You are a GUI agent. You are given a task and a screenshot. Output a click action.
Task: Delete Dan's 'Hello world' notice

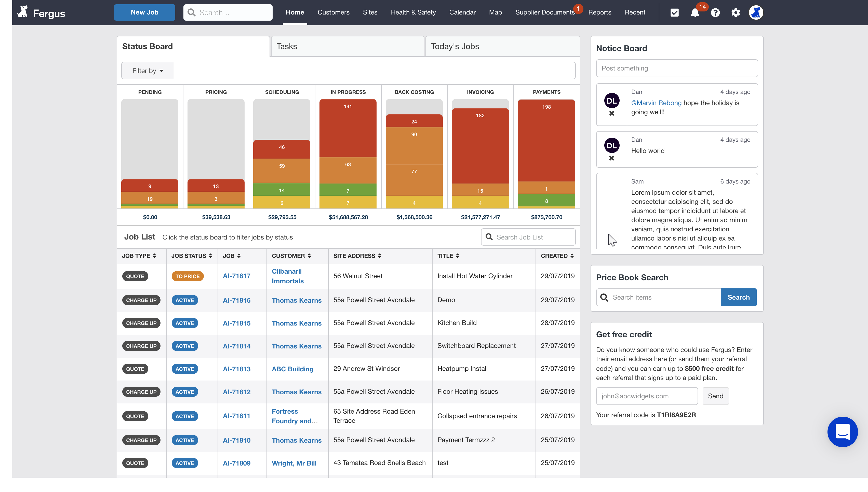[x=611, y=158]
